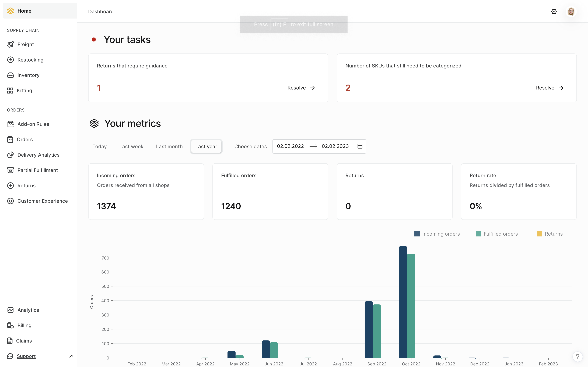Open the Returns arrow icon in sidebar

coord(10,185)
